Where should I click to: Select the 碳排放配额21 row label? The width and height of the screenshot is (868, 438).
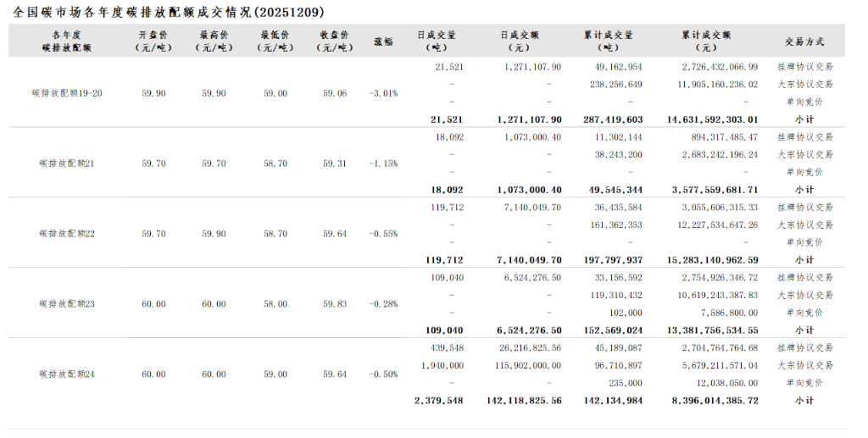coord(67,163)
